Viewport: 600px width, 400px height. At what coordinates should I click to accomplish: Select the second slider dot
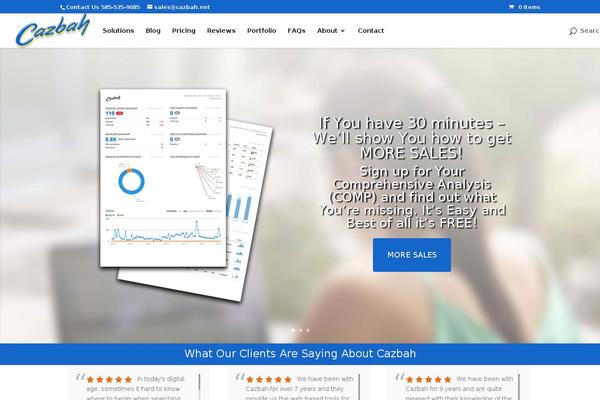point(300,330)
